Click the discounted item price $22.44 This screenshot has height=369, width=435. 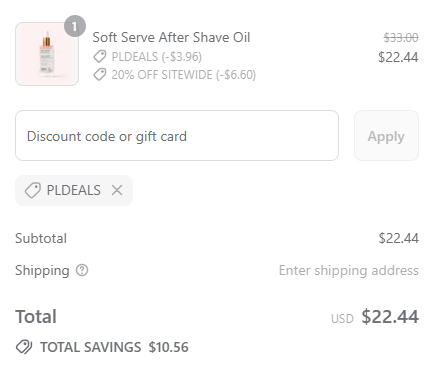tap(398, 57)
